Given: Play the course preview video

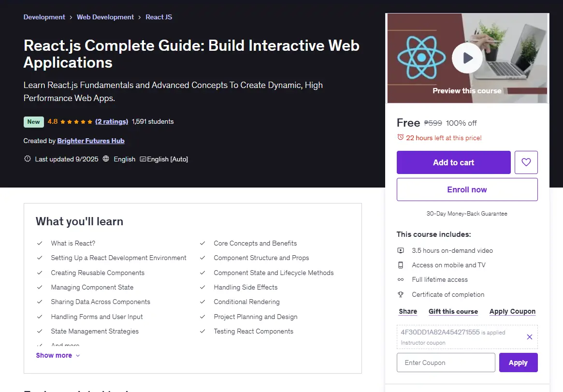Looking at the screenshot, I should (467, 58).
